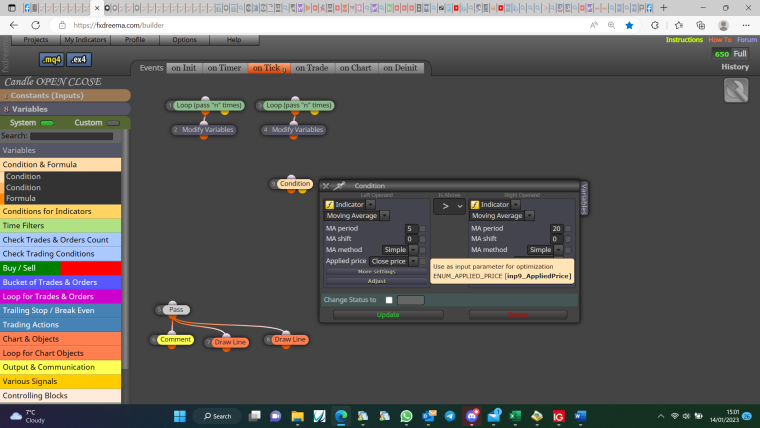Open left operand Moving Average dropdown
This screenshot has width=760, height=428.
point(384,216)
